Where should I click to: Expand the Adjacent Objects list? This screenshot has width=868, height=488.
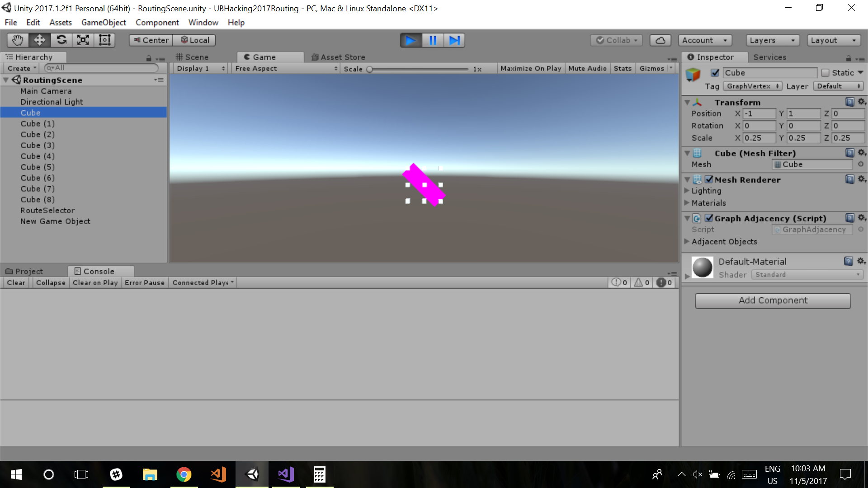[x=687, y=242]
